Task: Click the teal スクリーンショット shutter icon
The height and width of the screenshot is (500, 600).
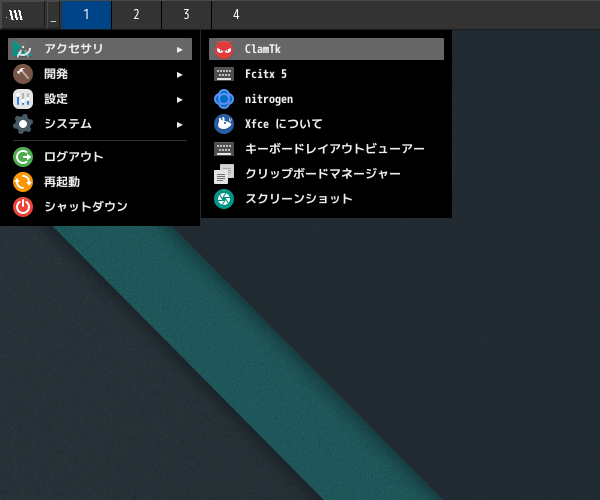Action: click(224, 199)
